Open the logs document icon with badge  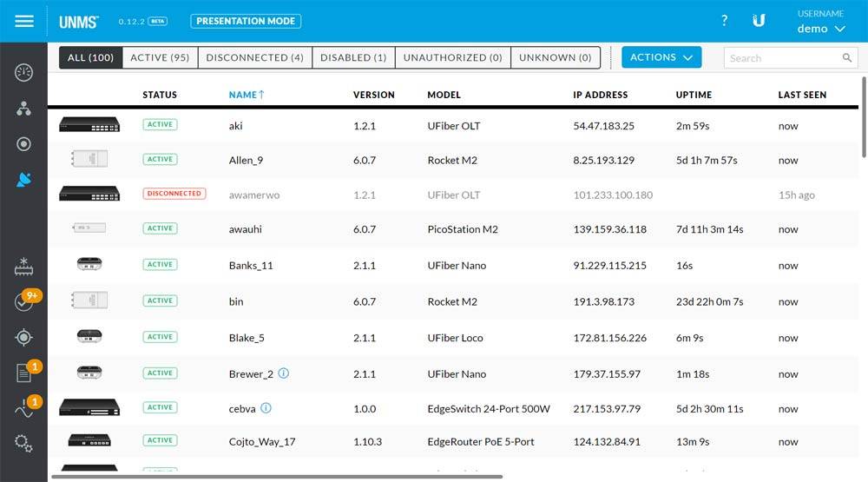click(x=23, y=373)
